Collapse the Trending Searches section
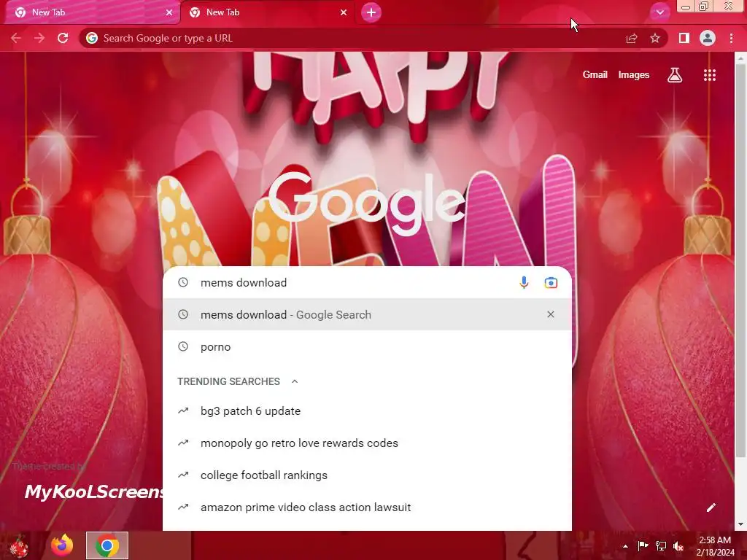The height and width of the screenshot is (560, 747). click(295, 381)
